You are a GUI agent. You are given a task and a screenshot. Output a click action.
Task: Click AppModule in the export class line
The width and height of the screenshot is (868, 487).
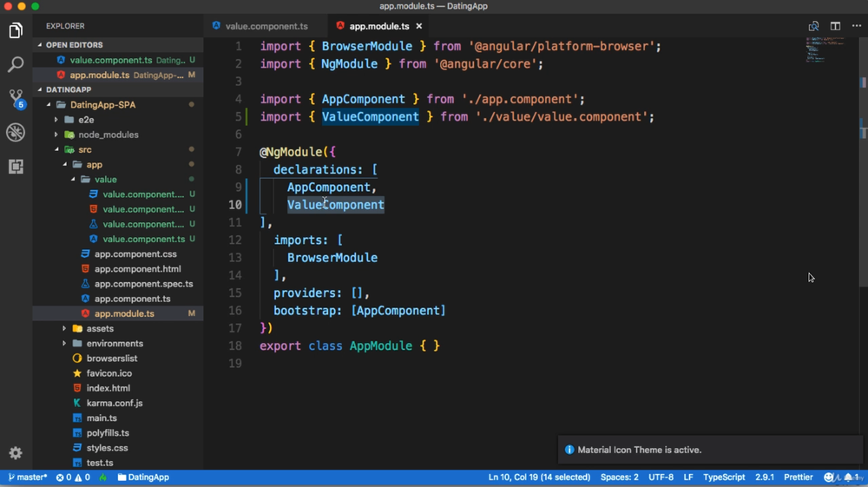381,346
